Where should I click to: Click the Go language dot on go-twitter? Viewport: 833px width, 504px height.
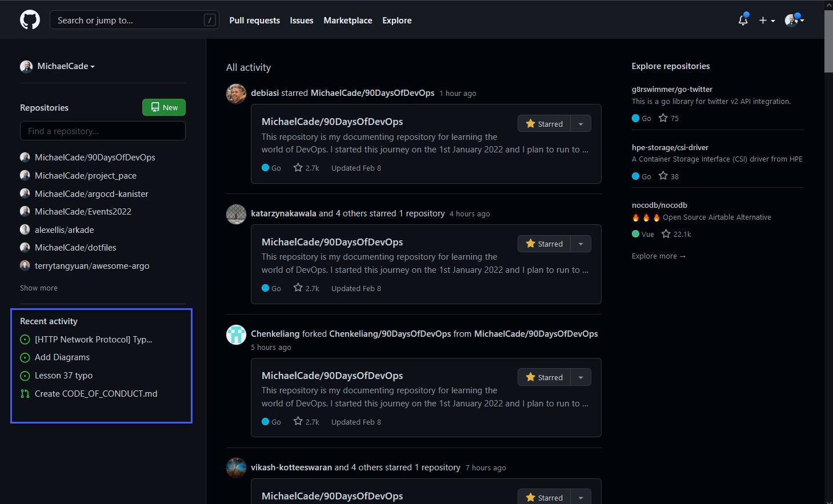click(x=635, y=118)
